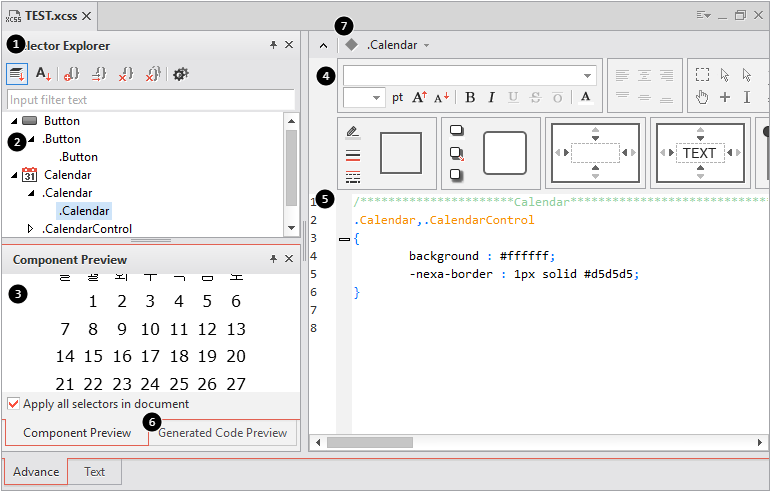
Task: Toggle 'Apply all selectors in document' checkbox
Action: tap(14, 404)
